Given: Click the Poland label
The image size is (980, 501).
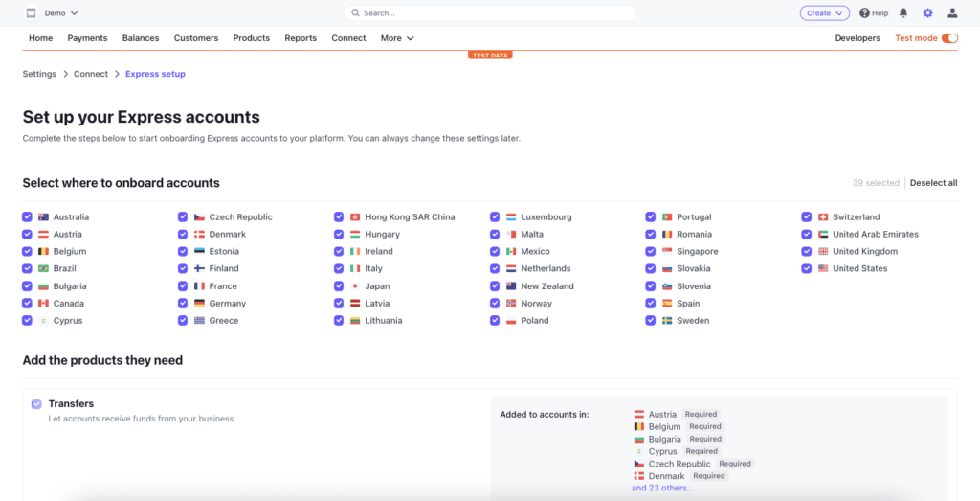Looking at the screenshot, I should (534, 320).
